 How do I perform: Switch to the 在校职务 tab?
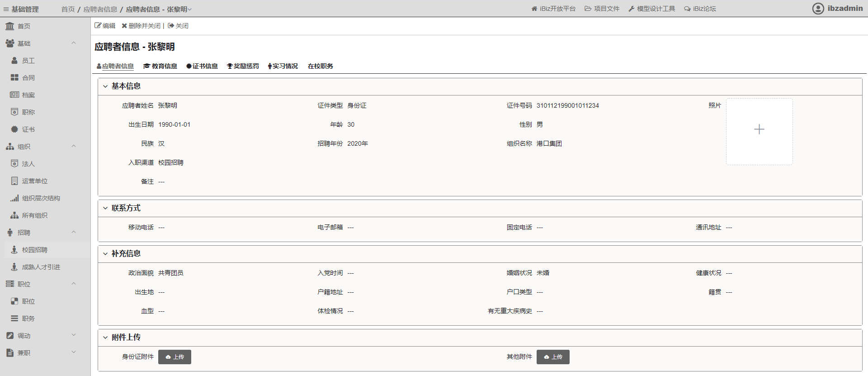pos(321,66)
